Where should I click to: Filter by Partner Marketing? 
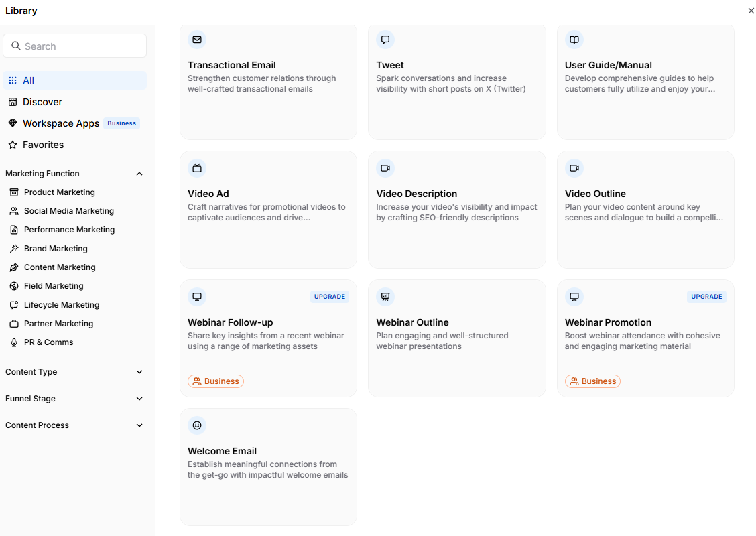pos(58,324)
